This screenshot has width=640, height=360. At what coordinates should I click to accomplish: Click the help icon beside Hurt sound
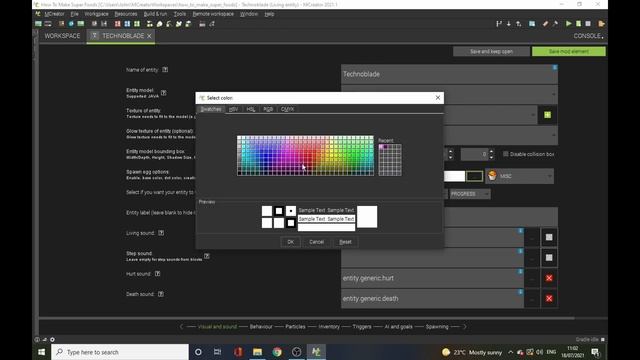pos(158,273)
